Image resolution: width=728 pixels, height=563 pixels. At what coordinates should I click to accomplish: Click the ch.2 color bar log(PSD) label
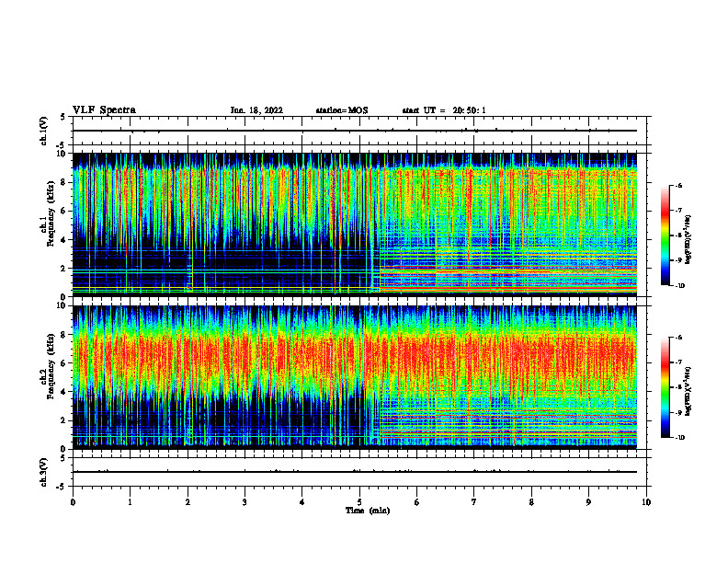pos(688,391)
